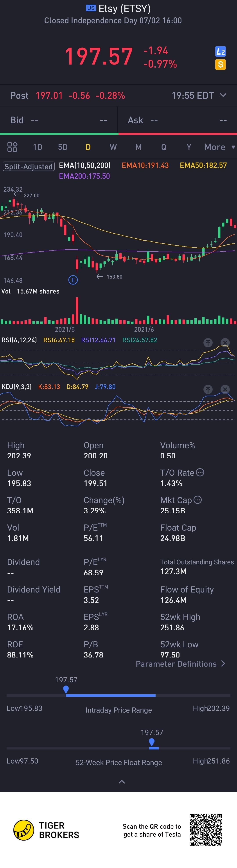The height and width of the screenshot is (868, 237).
Task: Switch to the 5D chart tab
Action: [63, 147]
